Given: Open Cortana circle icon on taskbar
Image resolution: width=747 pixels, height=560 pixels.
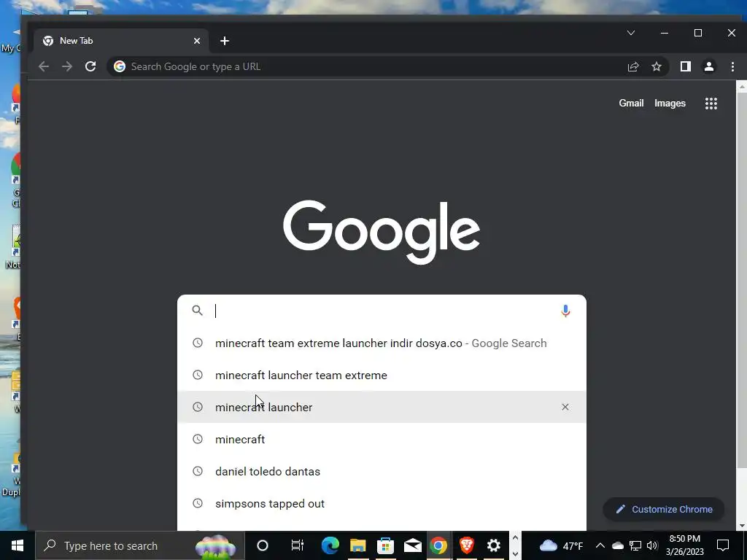Looking at the screenshot, I should tap(263, 545).
